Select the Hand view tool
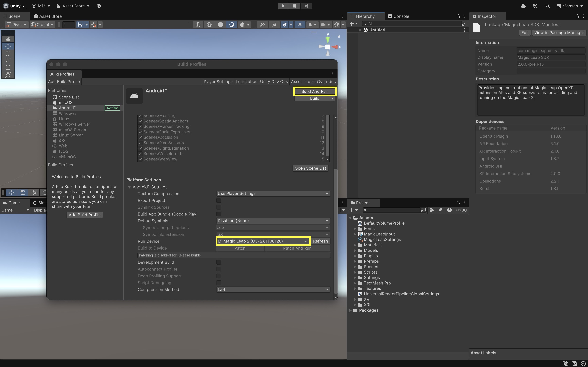588x367 pixels. tap(8, 39)
